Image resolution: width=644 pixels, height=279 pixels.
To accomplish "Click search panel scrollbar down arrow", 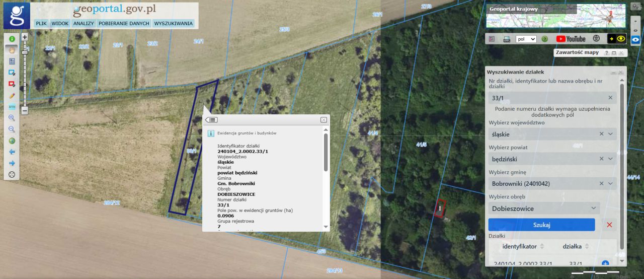I will click(622, 261).
